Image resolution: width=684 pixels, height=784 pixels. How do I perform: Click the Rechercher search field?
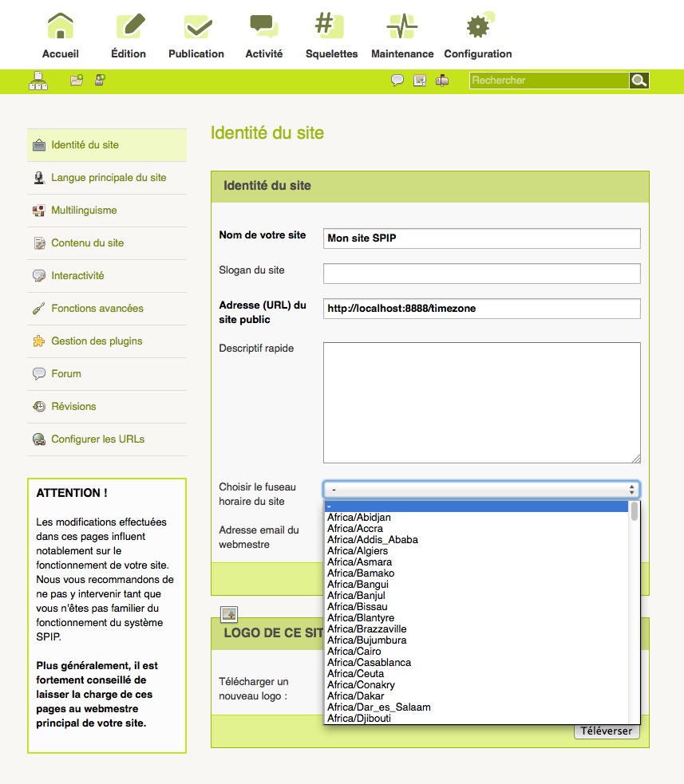[x=548, y=81]
